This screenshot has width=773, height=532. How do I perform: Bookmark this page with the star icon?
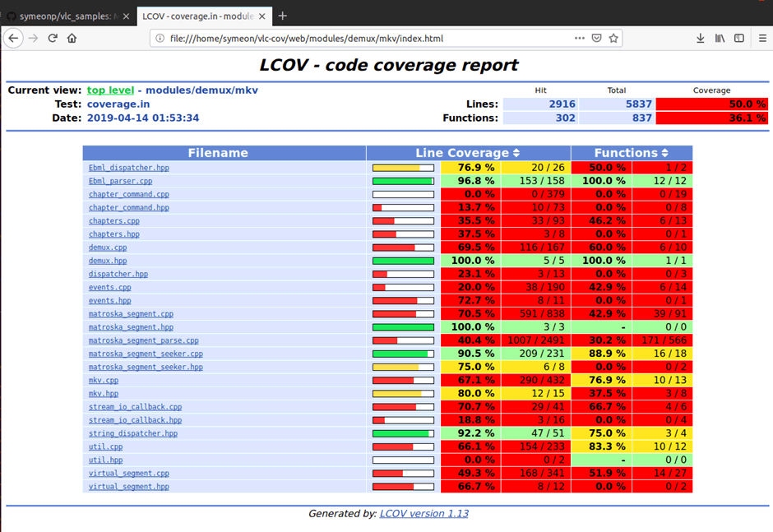613,38
